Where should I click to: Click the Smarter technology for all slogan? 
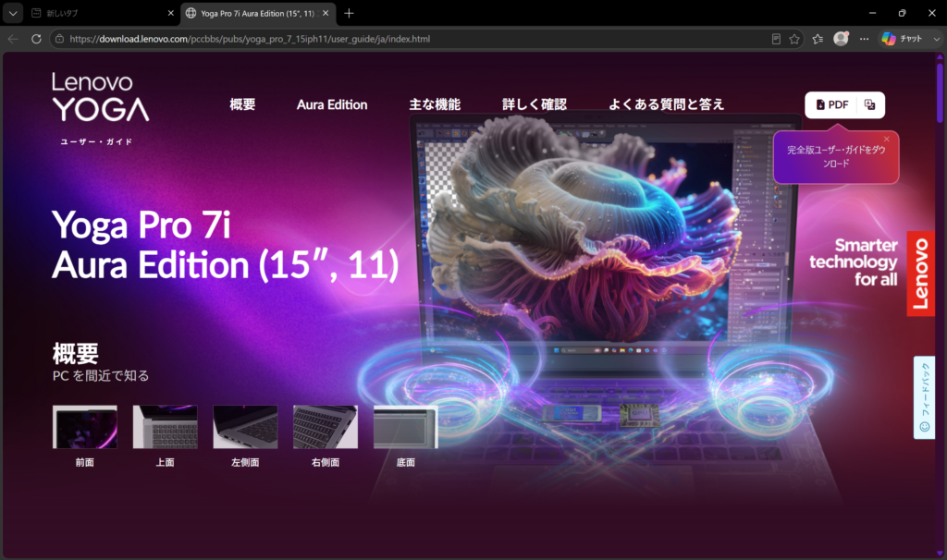(x=854, y=262)
